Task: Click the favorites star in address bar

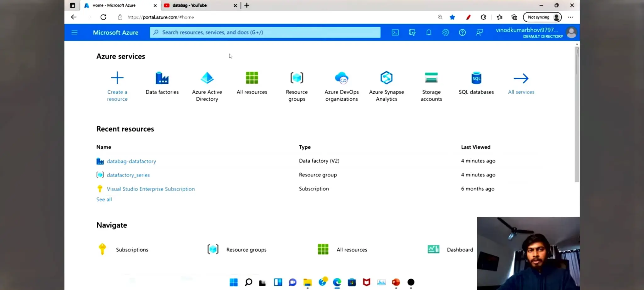Action: (452, 17)
